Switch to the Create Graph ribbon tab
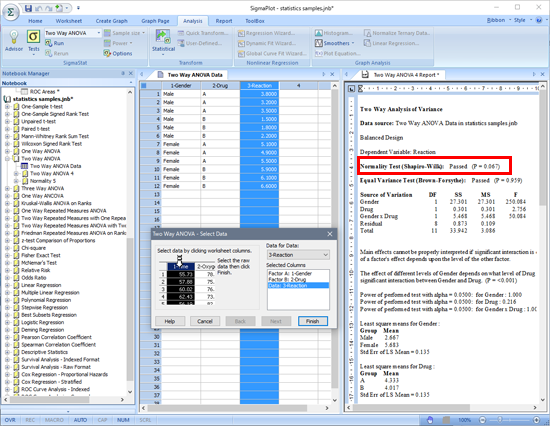 pyautogui.click(x=112, y=21)
